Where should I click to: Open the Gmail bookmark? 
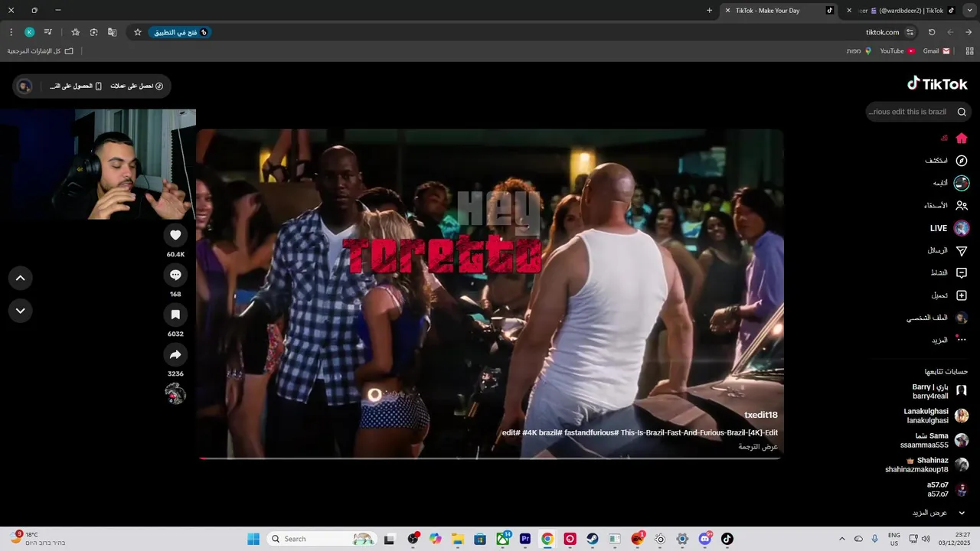tap(936, 51)
